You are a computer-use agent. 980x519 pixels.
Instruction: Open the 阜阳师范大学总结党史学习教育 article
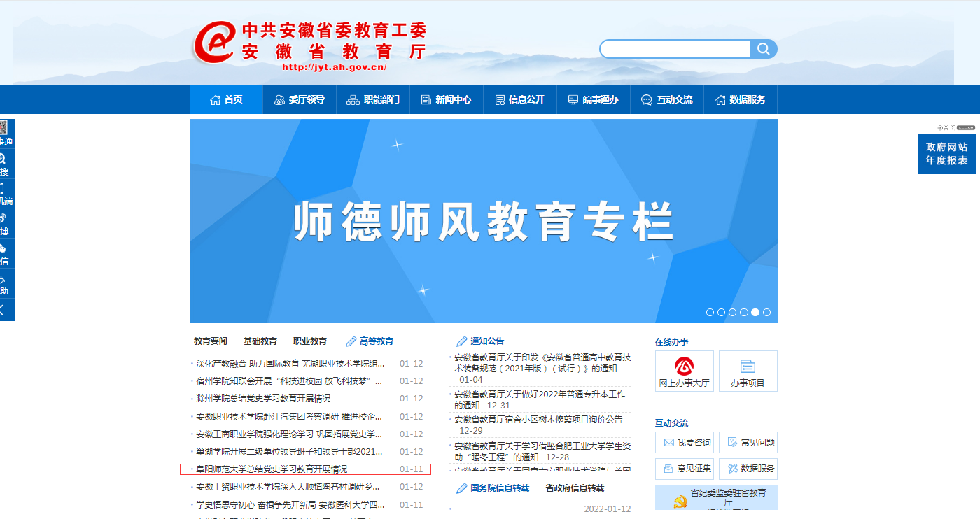click(272, 469)
